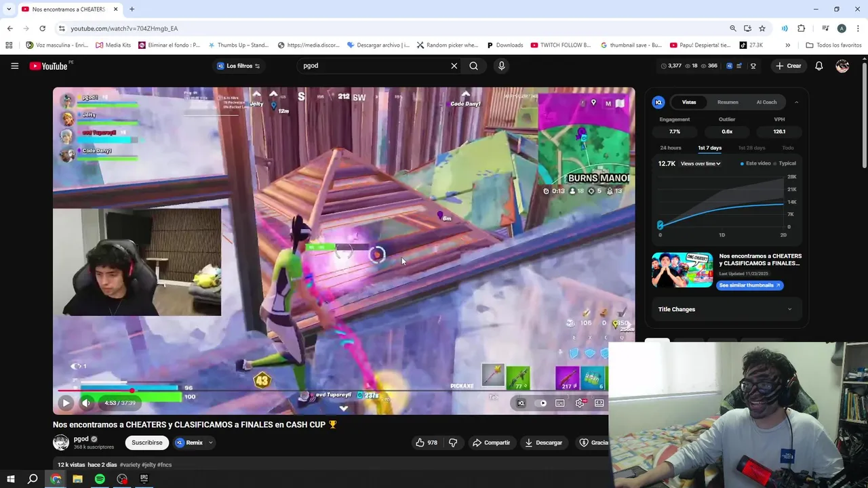Select 1st 7 days time range
The image size is (868, 488).
click(709, 148)
